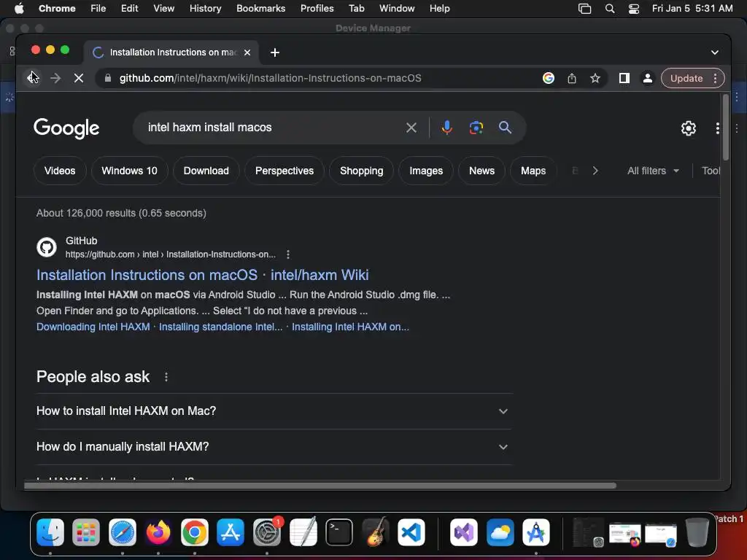
Task: Open the History menu
Action: [x=205, y=9]
